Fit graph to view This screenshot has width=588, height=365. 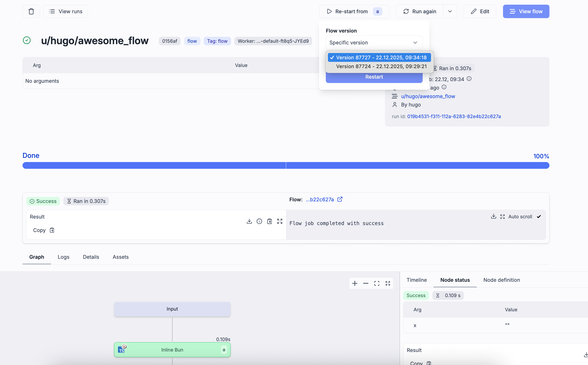pyautogui.click(x=377, y=283)
